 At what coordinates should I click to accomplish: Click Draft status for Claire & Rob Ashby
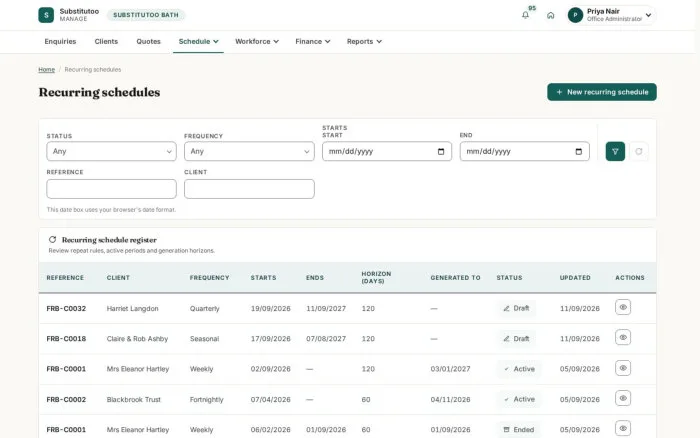(x=516, y=338)
